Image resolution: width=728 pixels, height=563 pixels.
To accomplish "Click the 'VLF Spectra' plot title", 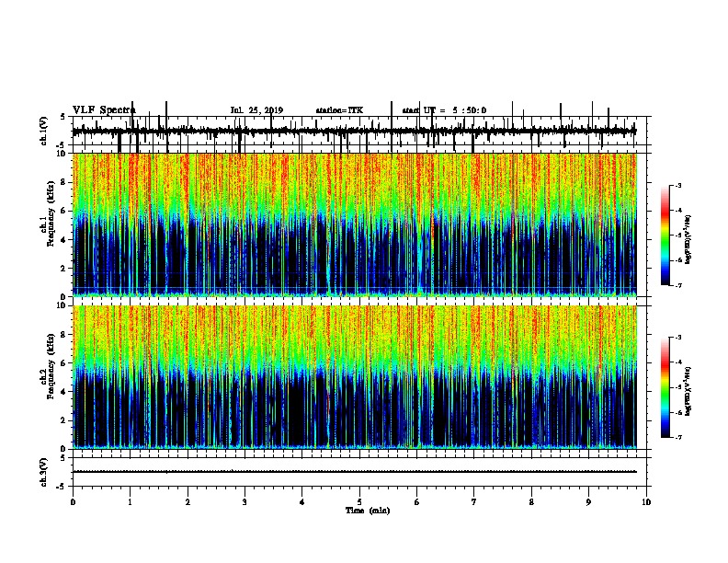I will point(104,110).
